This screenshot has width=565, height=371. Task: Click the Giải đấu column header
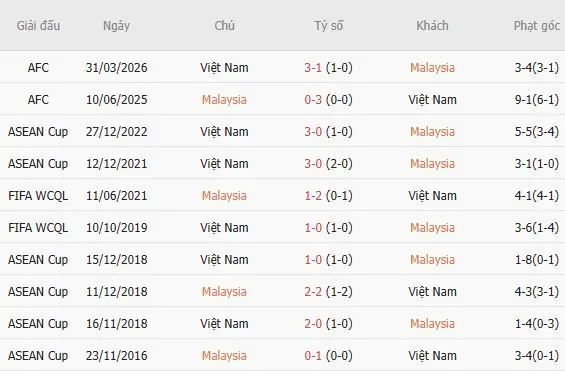38,26
